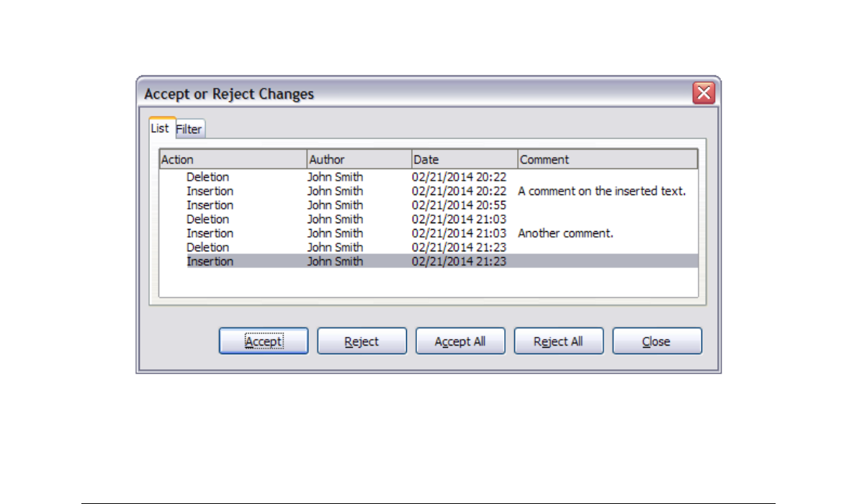Click John Smith in the first Deletion row
This screenshot has width=857, height=504.
point(335,177)
